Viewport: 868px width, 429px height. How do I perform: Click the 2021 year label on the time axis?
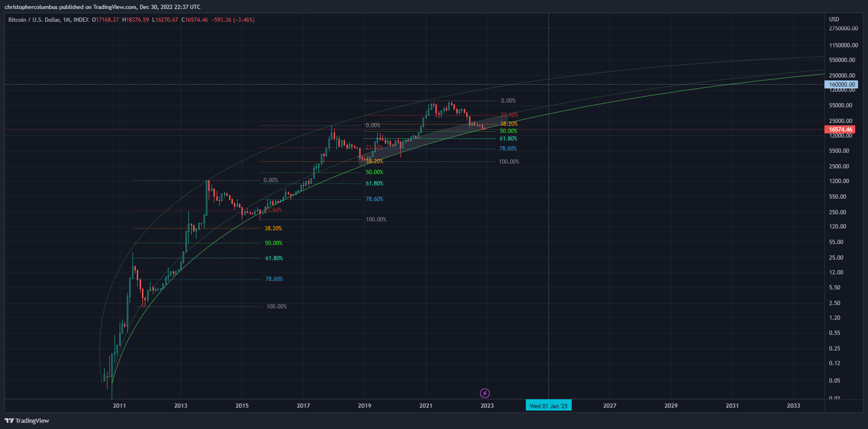tap(425, 405)
